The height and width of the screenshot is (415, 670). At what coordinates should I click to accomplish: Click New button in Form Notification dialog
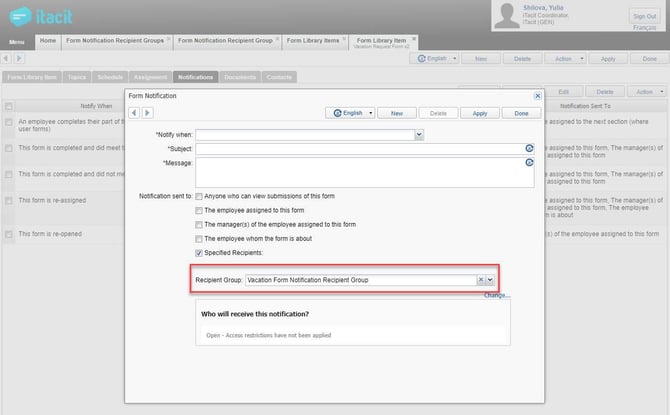coord(397,113)
